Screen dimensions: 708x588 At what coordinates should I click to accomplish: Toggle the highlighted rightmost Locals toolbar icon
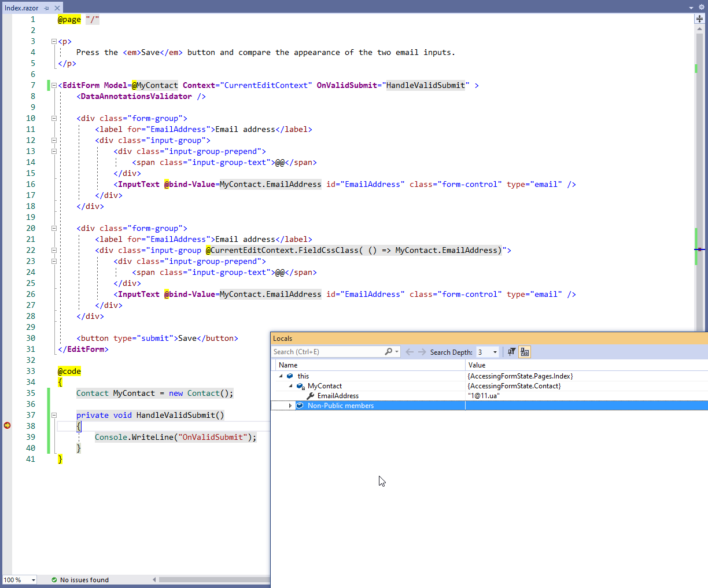point(525,352)
